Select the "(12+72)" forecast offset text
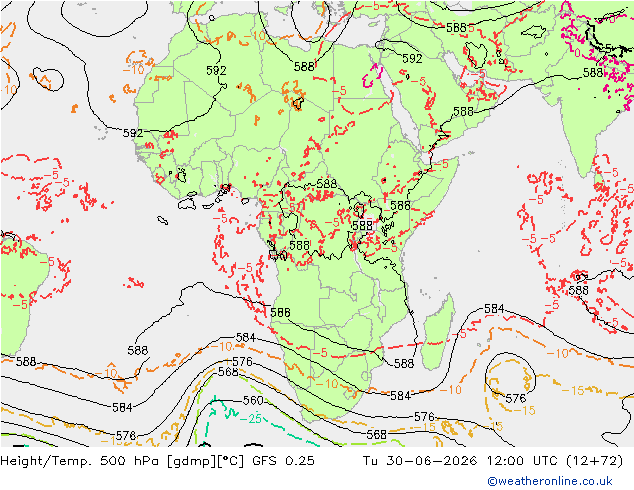Screen dimensions: 634x490 [x=594, y=461]
